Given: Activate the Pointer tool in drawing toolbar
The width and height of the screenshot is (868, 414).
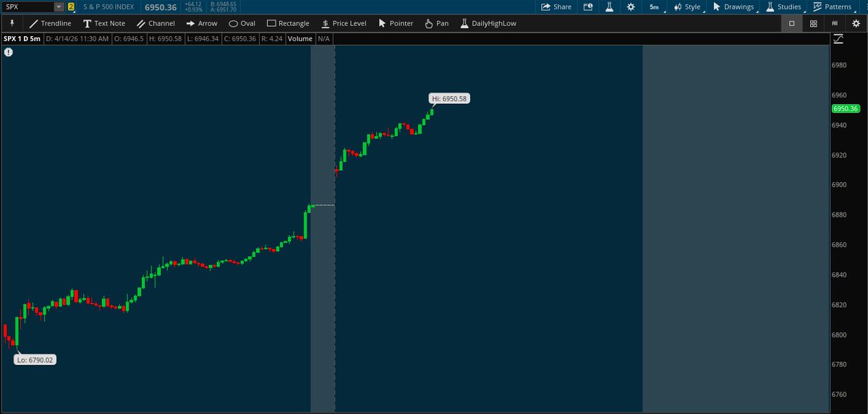Looking at the screenshot, I should click(x=396, y=23).
